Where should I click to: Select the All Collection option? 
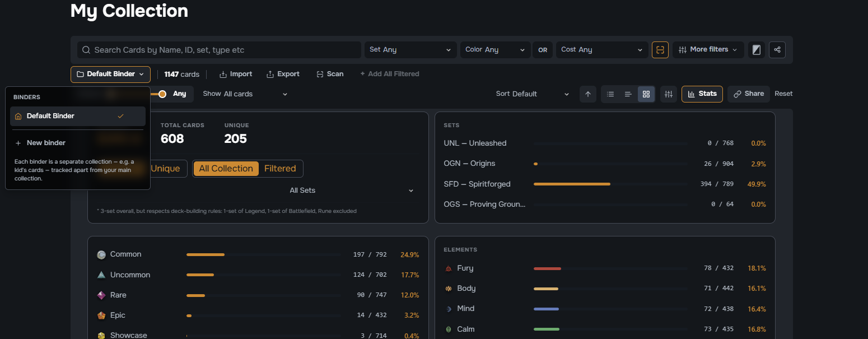pyautogui.click(x=226, y=169)
